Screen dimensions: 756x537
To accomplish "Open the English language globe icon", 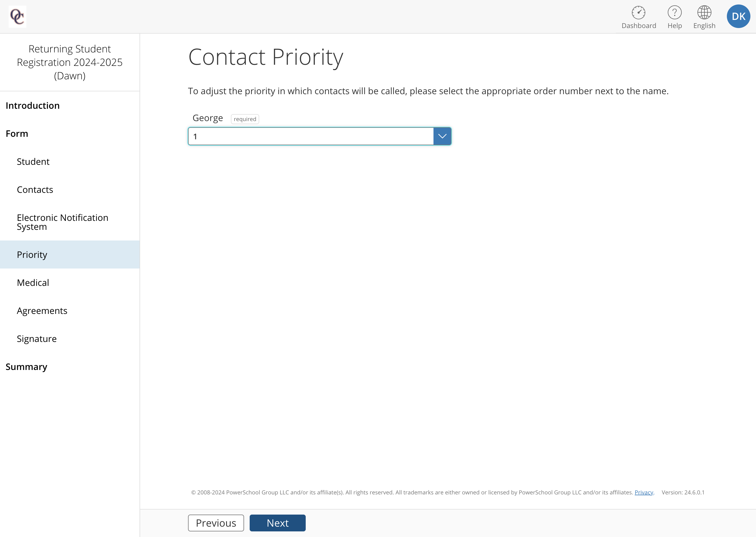I will 704,13.
